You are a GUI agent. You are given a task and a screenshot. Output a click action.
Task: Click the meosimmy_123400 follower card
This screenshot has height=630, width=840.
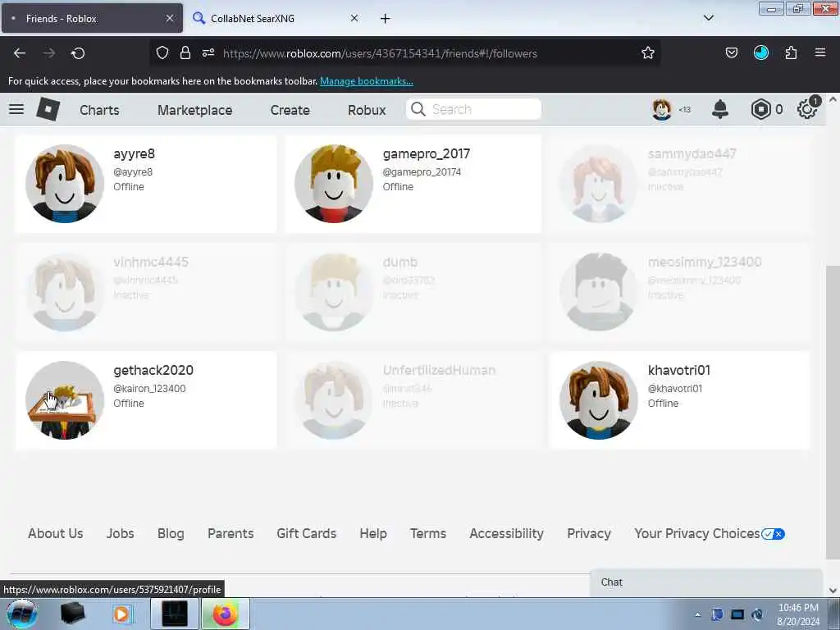(x=679, y=292)
